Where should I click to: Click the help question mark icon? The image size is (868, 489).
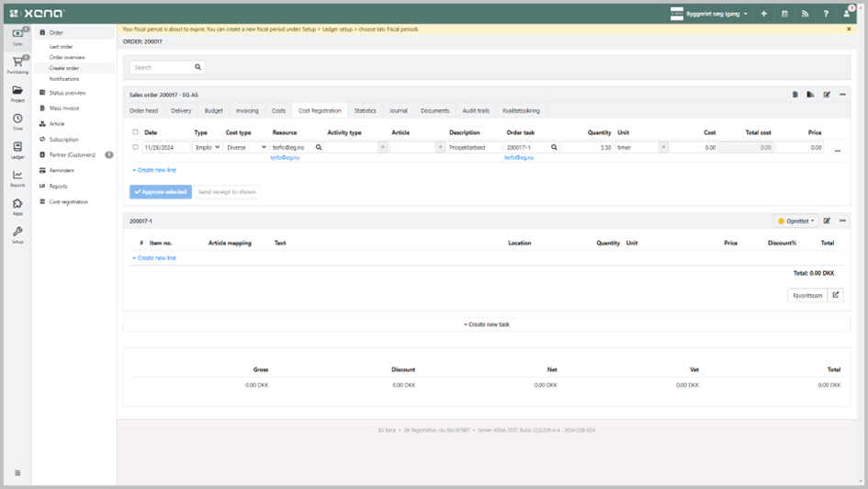tap(826, 14)
